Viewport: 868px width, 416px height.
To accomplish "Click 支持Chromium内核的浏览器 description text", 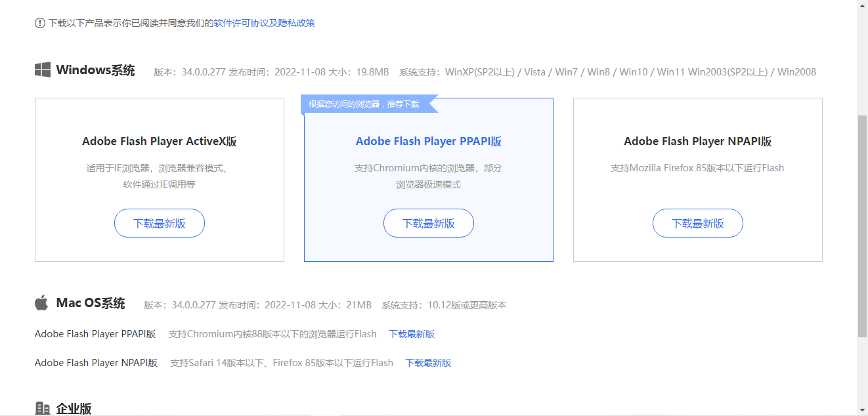I will (429, 176).
